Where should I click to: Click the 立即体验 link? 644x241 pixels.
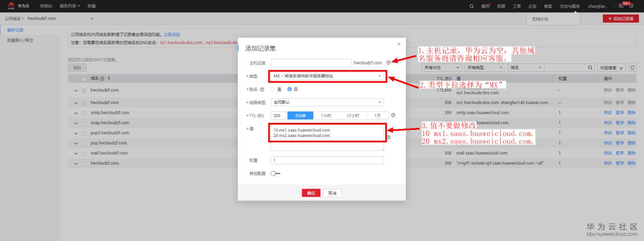coord(172,34)
